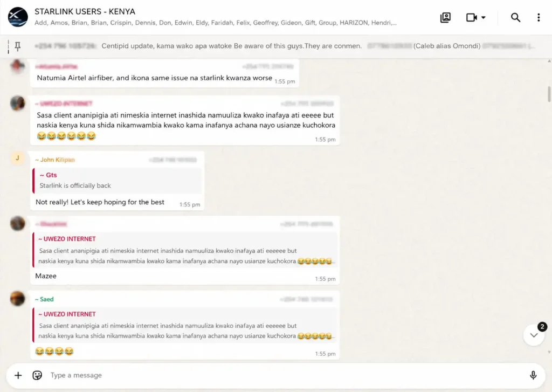Screen dimensions: 552x392
Task: Open the Starlink group profile picture
Action: click(18, 17)
